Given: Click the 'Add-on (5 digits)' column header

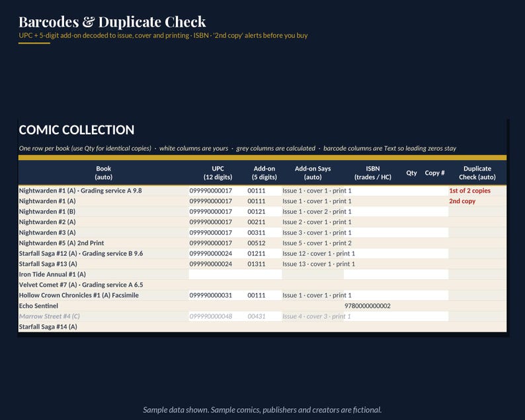Looking at the screenshot, I should [x=264, y=173].
